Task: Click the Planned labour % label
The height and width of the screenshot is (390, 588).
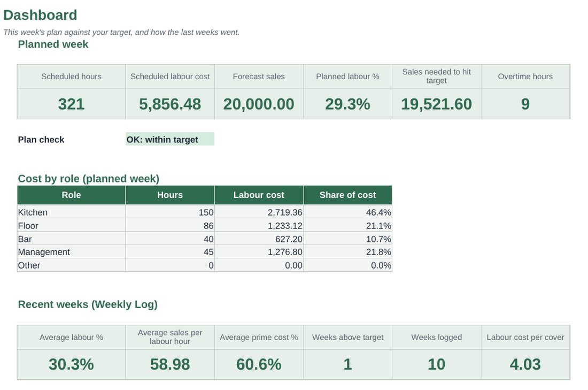Action: [347, 77]
